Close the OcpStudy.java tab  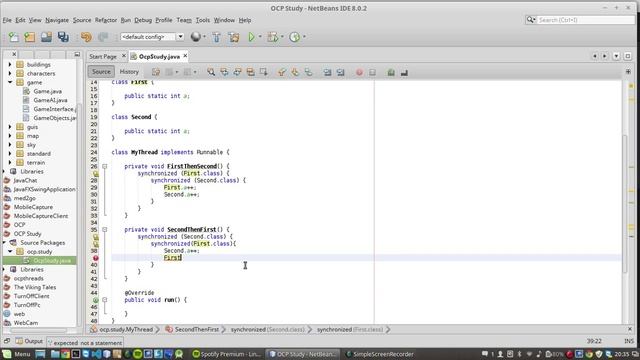[185, 56]
